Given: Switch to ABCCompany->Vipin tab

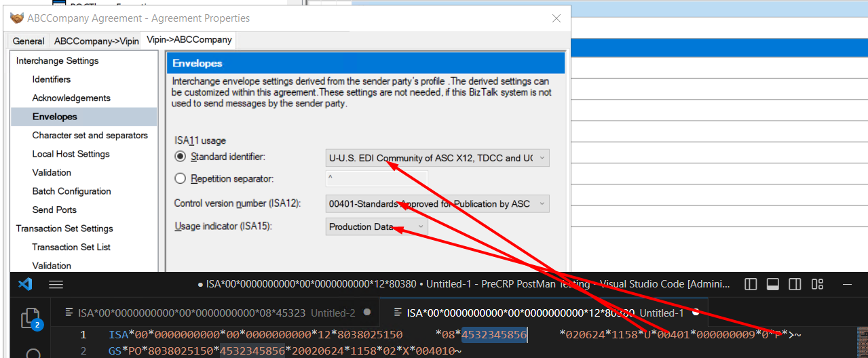Looking at the screenshot, I should point(96,41).
